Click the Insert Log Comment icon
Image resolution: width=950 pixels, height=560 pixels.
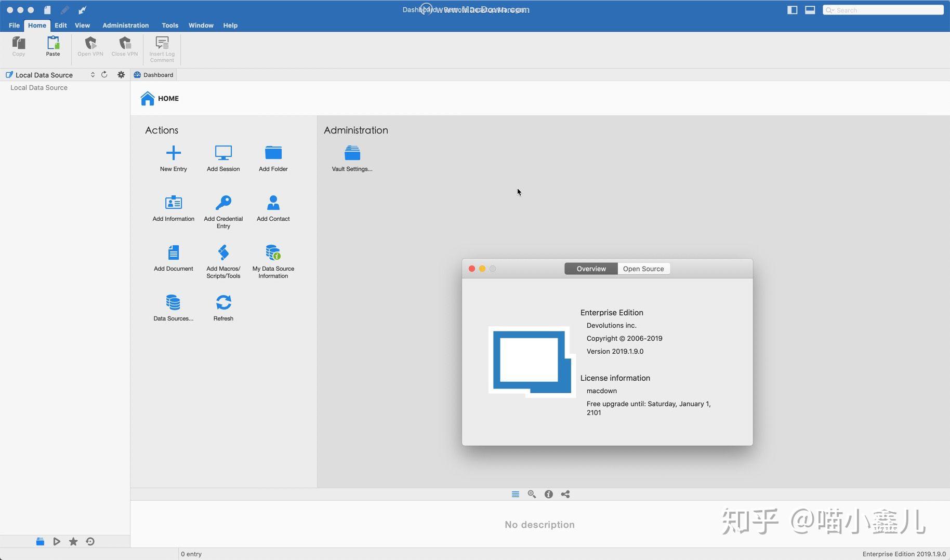click(162, 43)
